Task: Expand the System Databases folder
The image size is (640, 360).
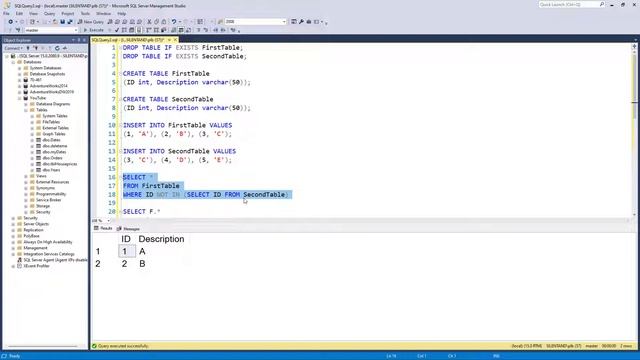Action: click(20, 68)
